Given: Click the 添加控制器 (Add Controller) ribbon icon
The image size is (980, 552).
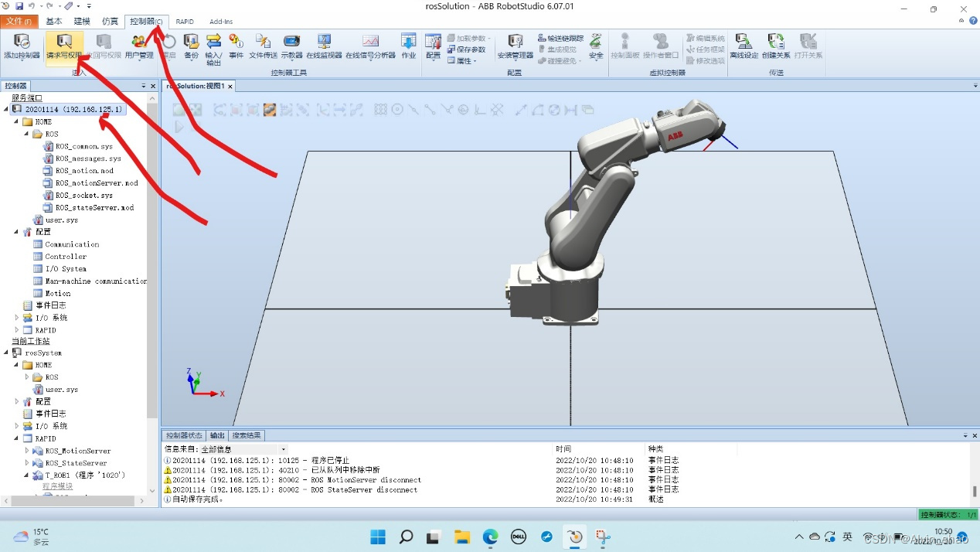Looking at the screenshot, I should point(22,46).
